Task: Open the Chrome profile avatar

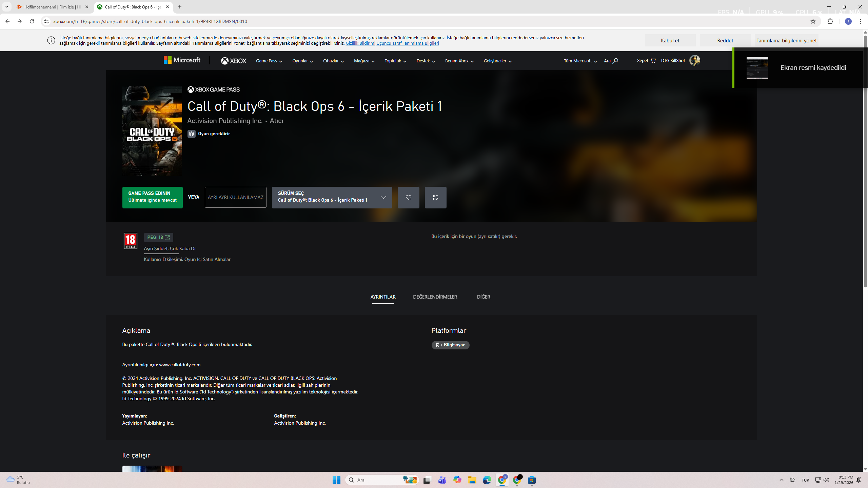Action: (848, 21)
